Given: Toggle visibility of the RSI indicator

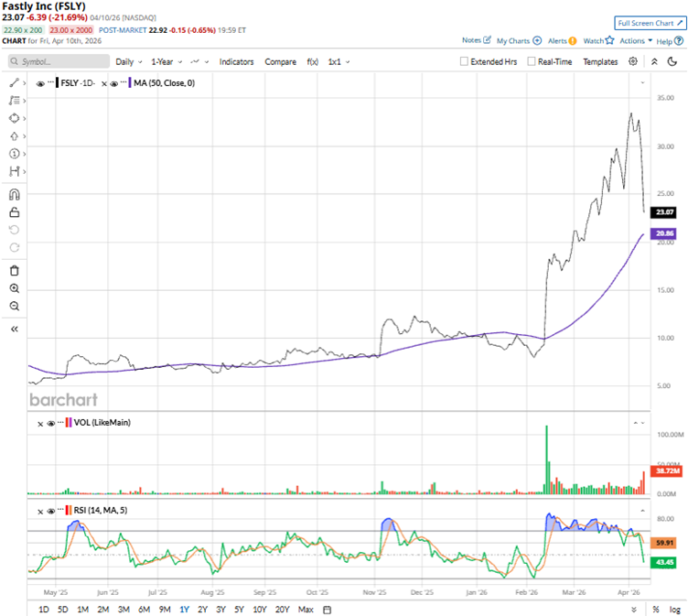Looking at the screenshot, I should pyautogui.click(x=51, y=510).
